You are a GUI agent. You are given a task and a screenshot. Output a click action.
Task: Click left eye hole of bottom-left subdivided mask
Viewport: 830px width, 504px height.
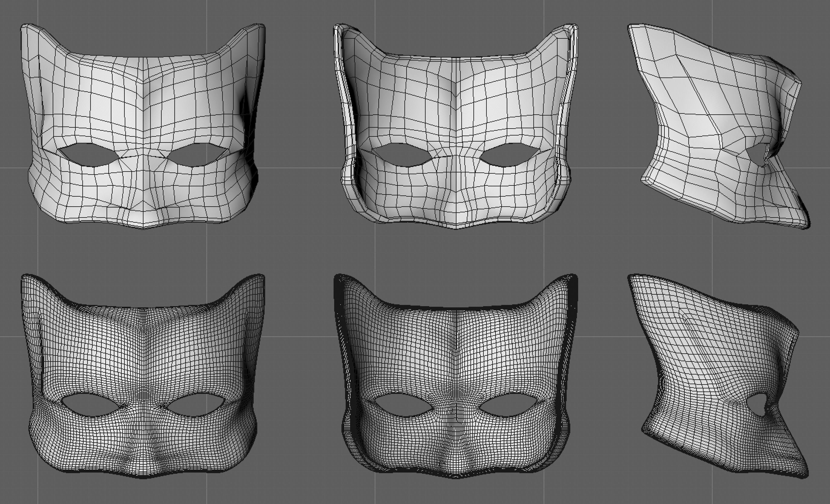[x=90, y=406]
